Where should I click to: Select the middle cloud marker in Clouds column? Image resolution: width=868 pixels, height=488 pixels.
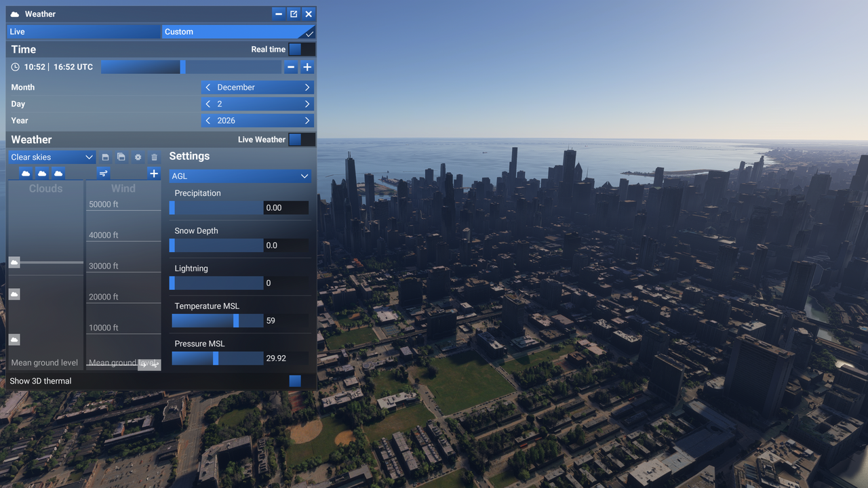(14, 294)
